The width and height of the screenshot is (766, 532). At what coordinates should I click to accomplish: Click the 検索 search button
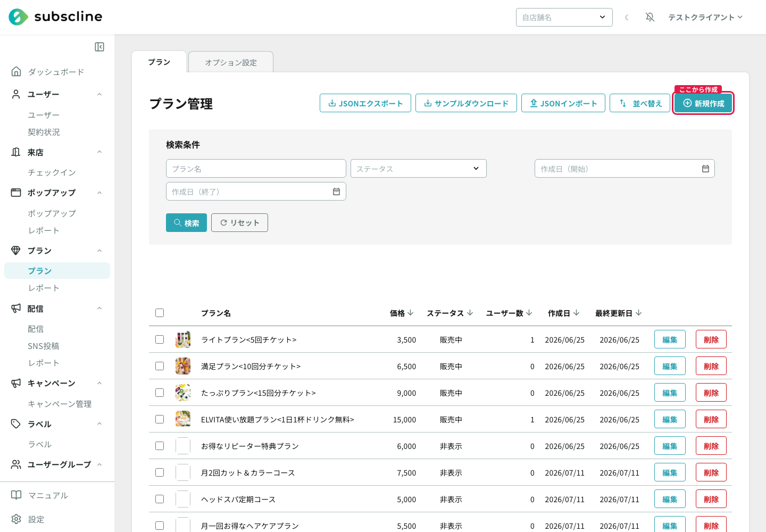click(186, 223)
